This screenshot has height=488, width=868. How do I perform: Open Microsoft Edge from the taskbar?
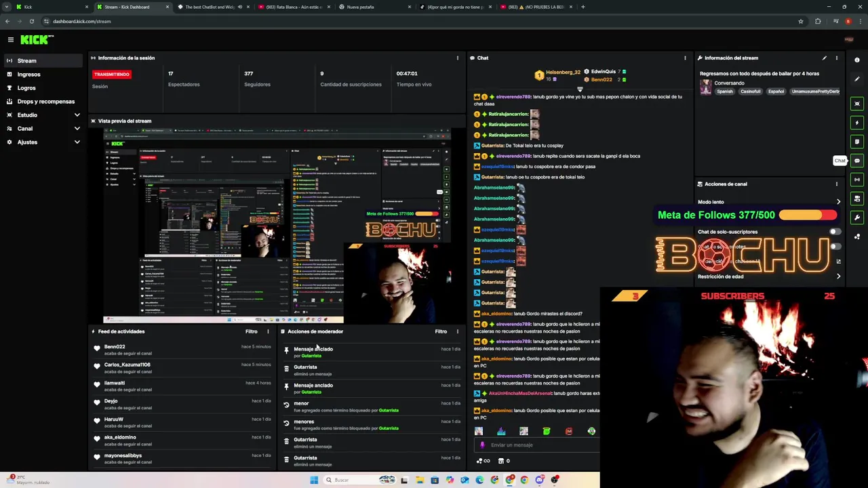click(x=479, y=480)
